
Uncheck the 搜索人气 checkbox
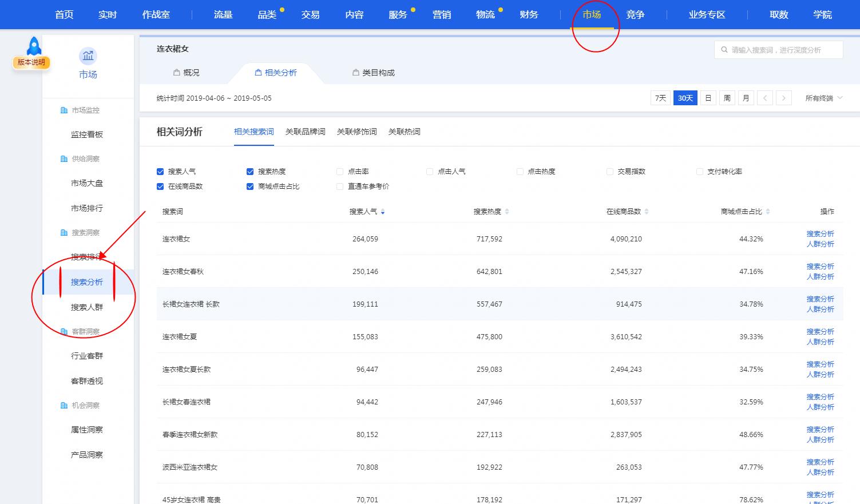pos(160,172)
